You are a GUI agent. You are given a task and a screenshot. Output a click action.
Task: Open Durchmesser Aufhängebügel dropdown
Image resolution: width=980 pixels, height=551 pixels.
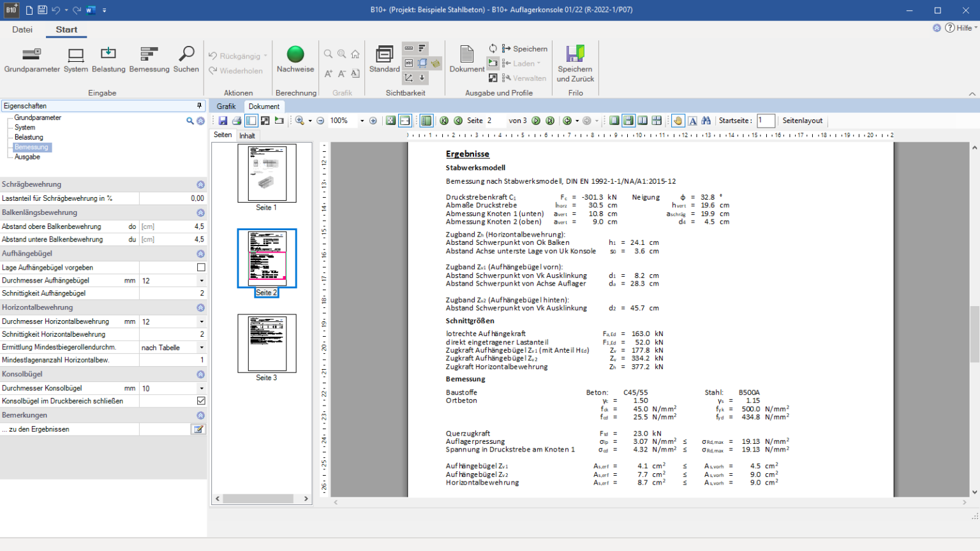point(202,281)
